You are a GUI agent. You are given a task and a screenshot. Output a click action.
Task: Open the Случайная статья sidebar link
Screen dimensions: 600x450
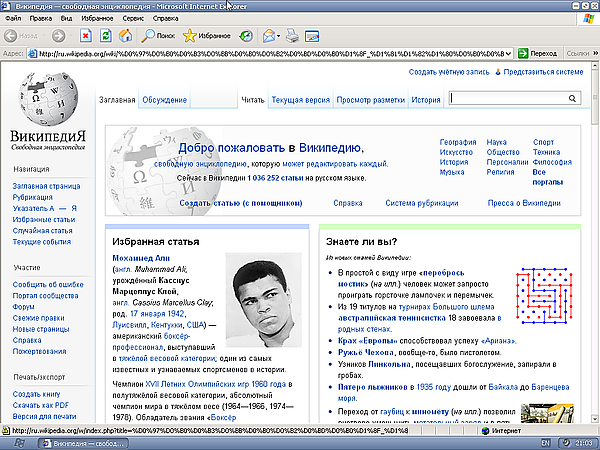[x=43, y=231]
